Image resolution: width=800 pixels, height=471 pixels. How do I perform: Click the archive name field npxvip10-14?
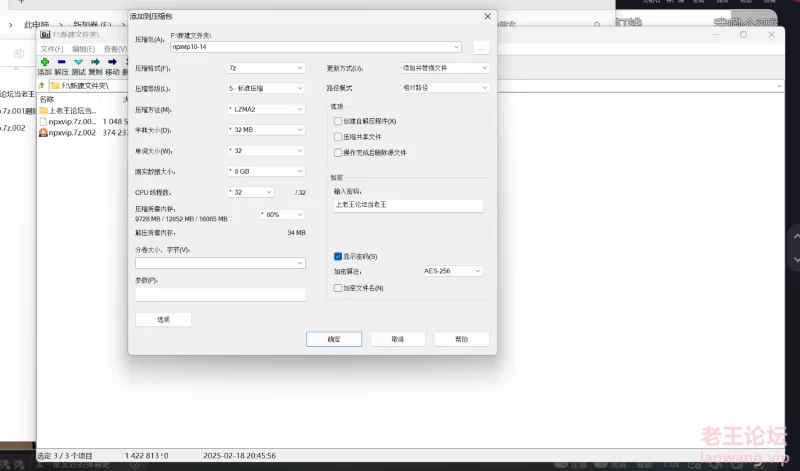pyautogui.click(x=316, y=46)
